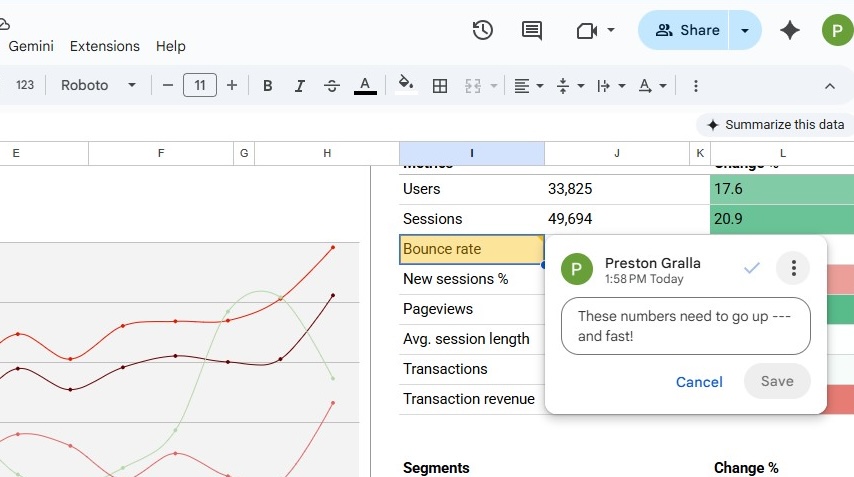This screenshot has width=854, height=477.
Task: Select column J header
Action: 617,153
